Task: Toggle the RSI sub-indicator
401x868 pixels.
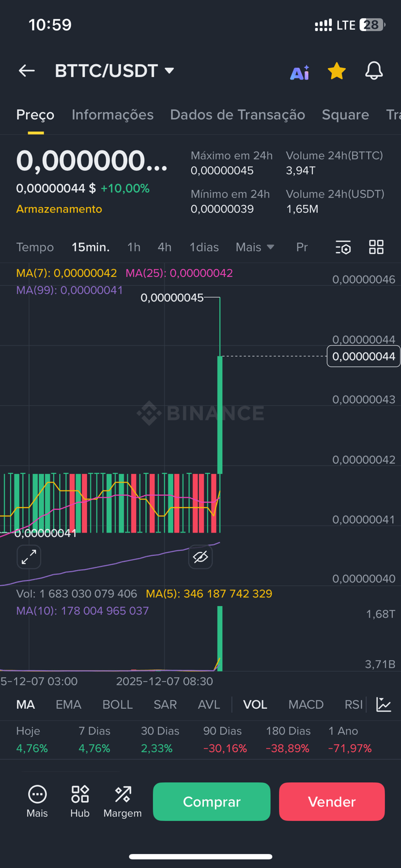Action: 354,705
